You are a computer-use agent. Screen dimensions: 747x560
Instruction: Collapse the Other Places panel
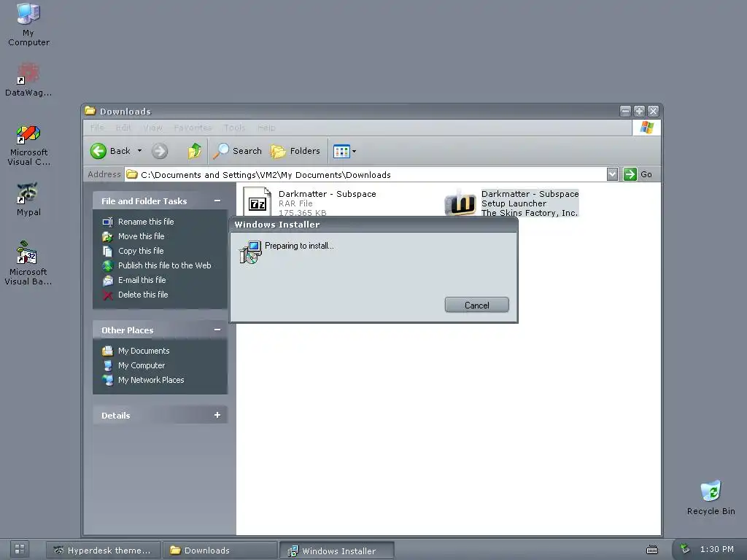pyautogui.click(x=217, y=330)
